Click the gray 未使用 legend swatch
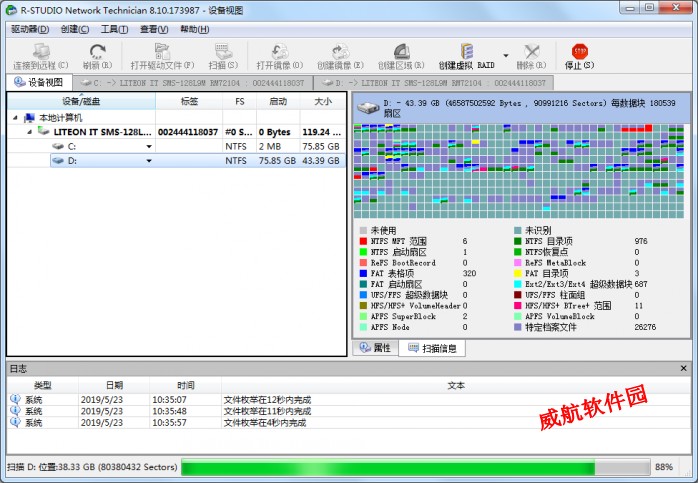This screenshot has height=483, width=698. [363, 230]
